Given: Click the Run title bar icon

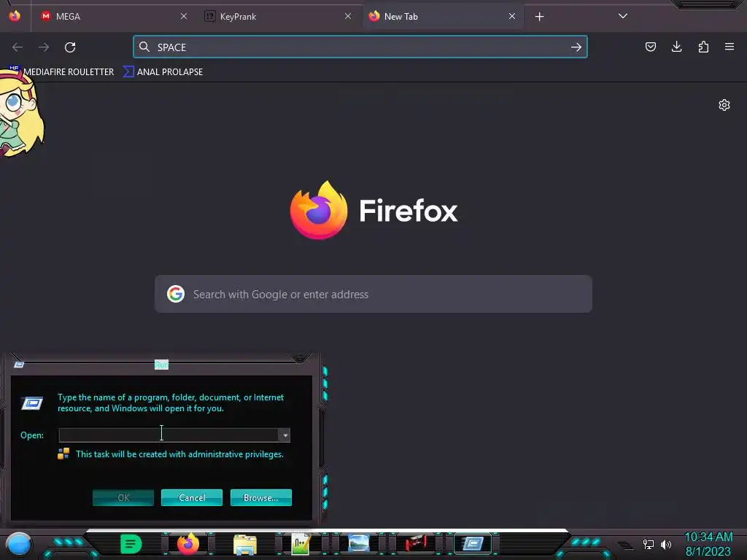Looking at the screenshot, I should 19,365.
